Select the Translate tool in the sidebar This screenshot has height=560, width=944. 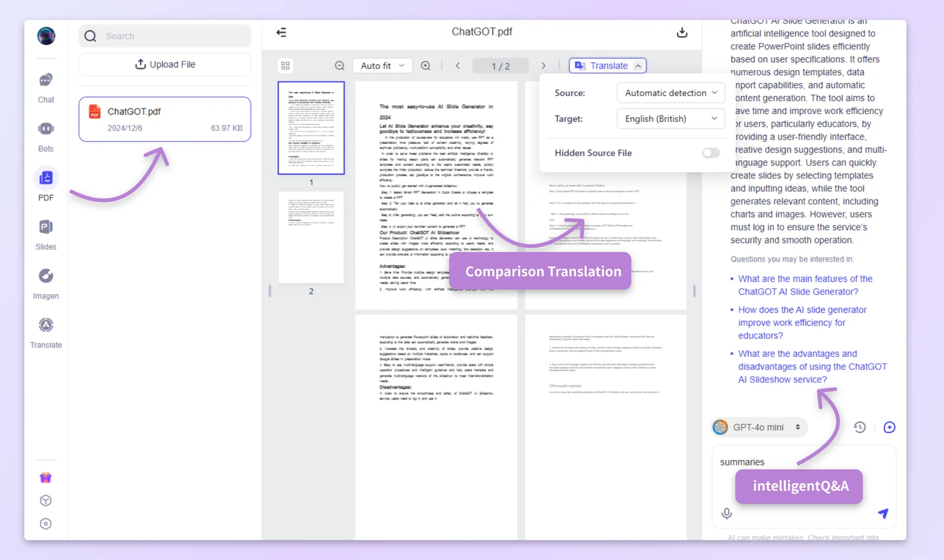45,331
